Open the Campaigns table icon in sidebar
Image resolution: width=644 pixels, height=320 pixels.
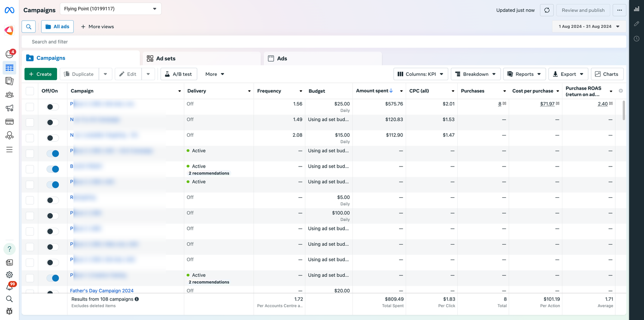(x=9, y=68)
